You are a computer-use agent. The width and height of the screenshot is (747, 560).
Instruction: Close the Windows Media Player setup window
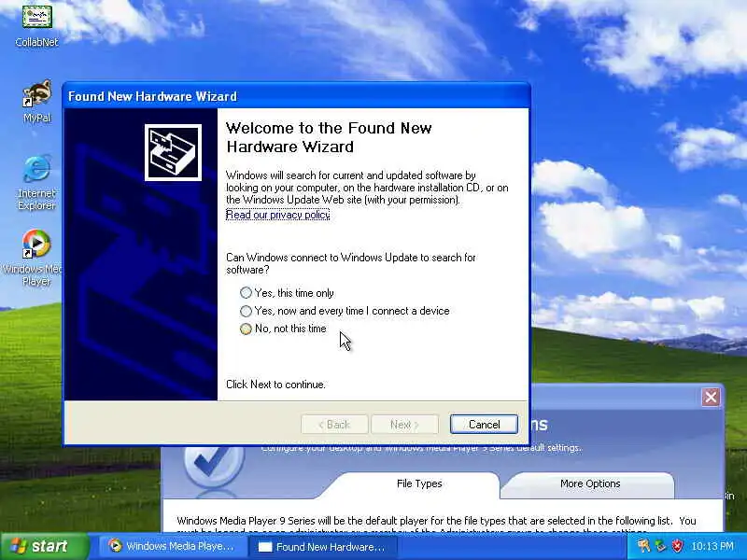711,397
